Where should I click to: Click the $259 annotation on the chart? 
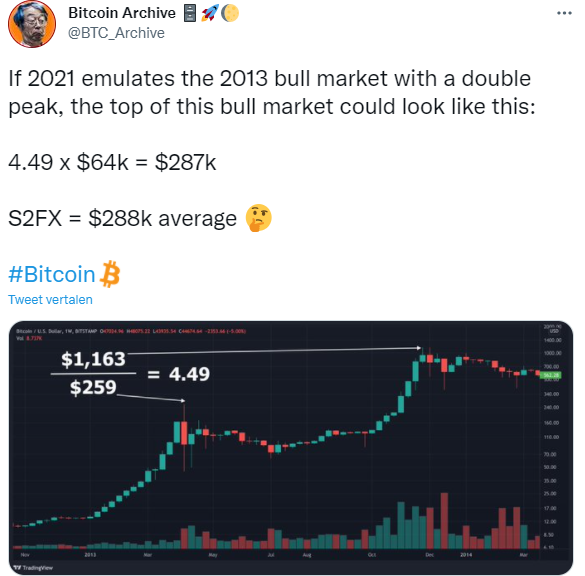coord(93,387)
